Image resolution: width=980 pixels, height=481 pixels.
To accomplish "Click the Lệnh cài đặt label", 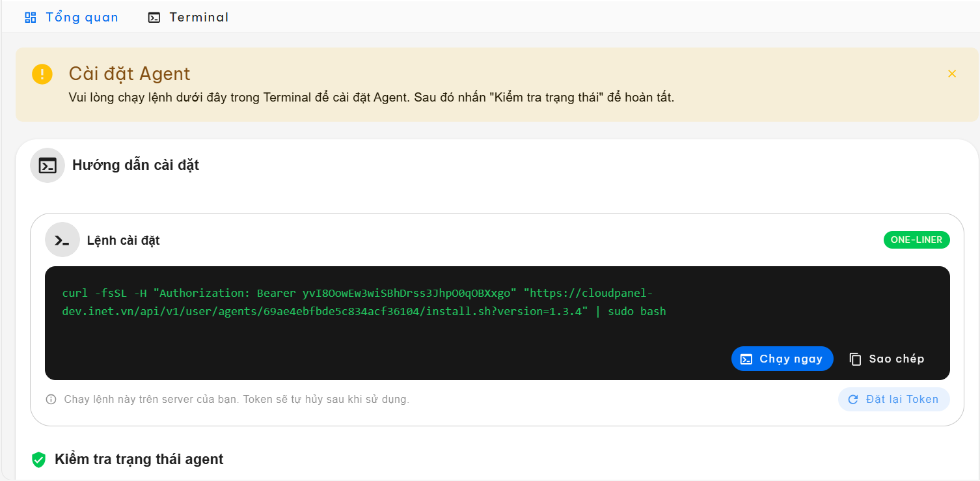I will (124, 241).
